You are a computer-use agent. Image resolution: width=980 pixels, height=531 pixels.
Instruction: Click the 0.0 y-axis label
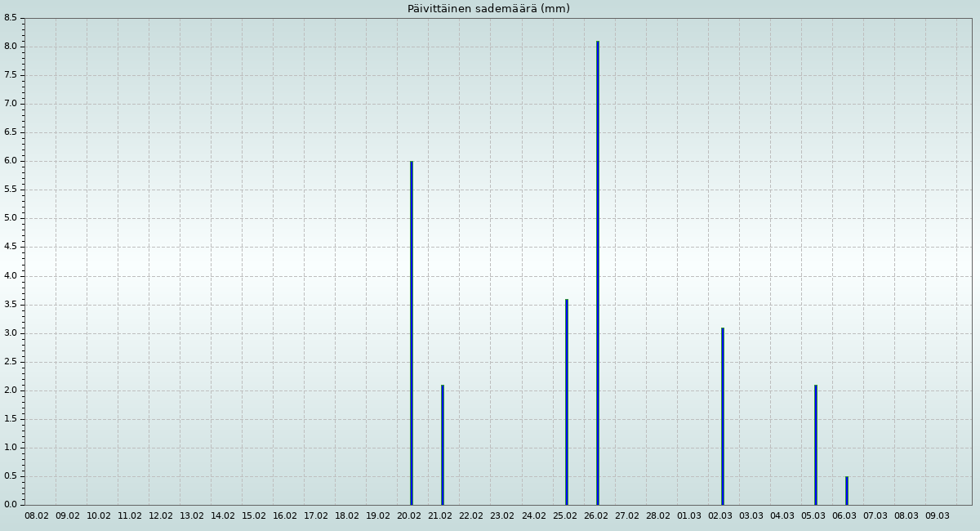click(x=11, y=505)
